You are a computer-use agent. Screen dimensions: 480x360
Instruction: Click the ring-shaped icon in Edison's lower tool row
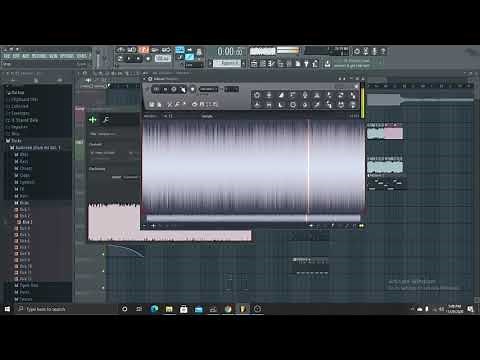pos(293,105)
